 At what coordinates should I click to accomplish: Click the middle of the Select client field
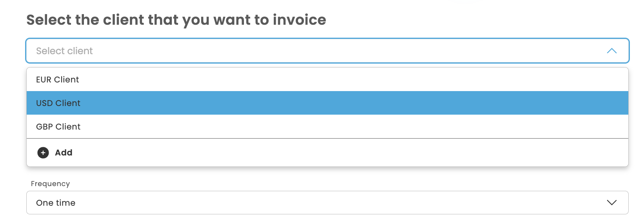coord(327,51)
